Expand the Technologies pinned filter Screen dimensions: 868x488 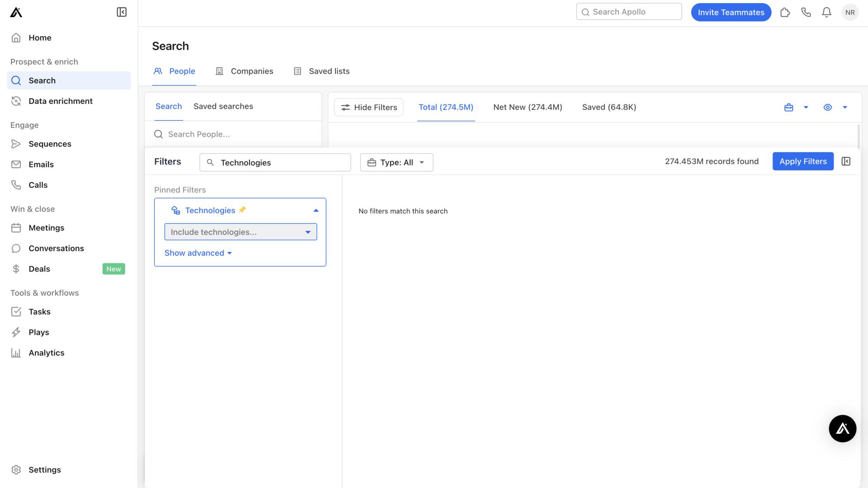(x=316, y=210)
